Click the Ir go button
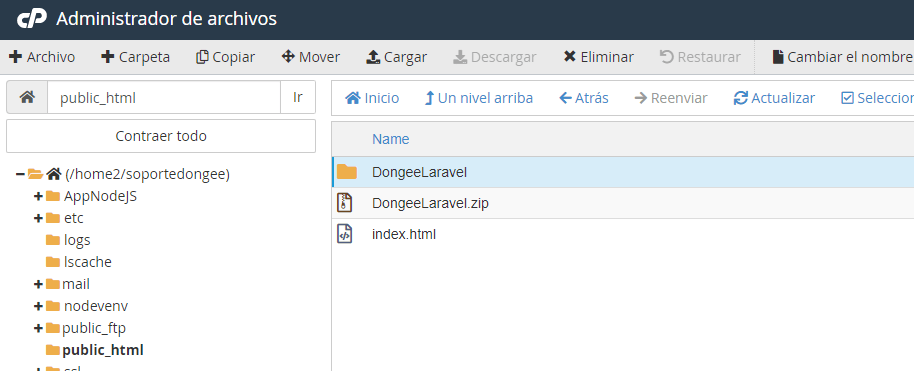The height and width of the screenshot is (371, 914). (x=298, y=97)
